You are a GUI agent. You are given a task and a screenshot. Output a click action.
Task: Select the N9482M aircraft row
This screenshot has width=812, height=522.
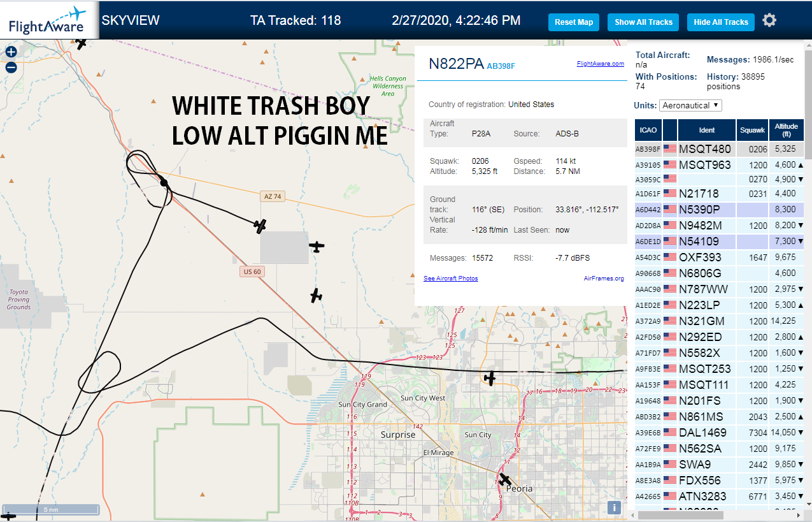(720, 226)
